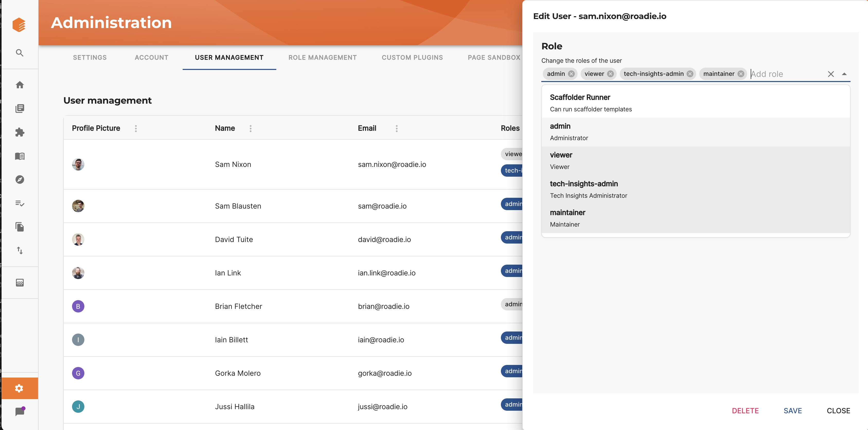Click SAVE to apply role changes
Image resolution: width=868 pixels, height=430 pixels.
coord(793,410)
